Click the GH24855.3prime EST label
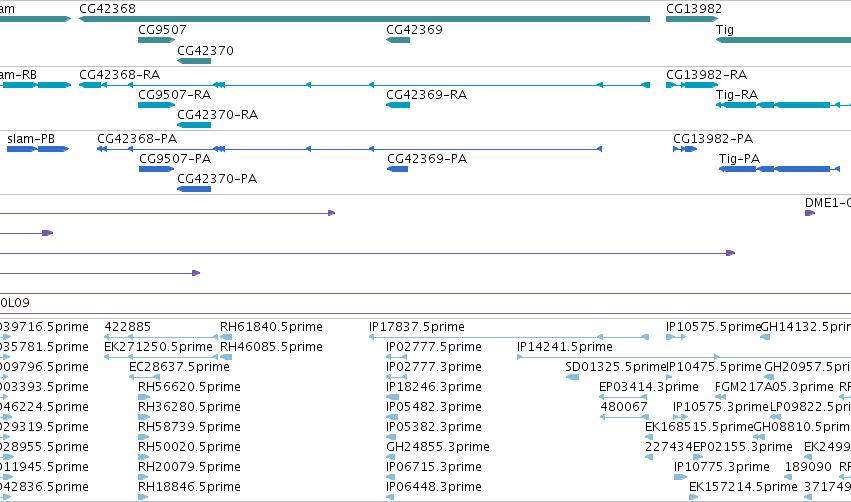This screenshot has width=851, height=502. [437, 447]
